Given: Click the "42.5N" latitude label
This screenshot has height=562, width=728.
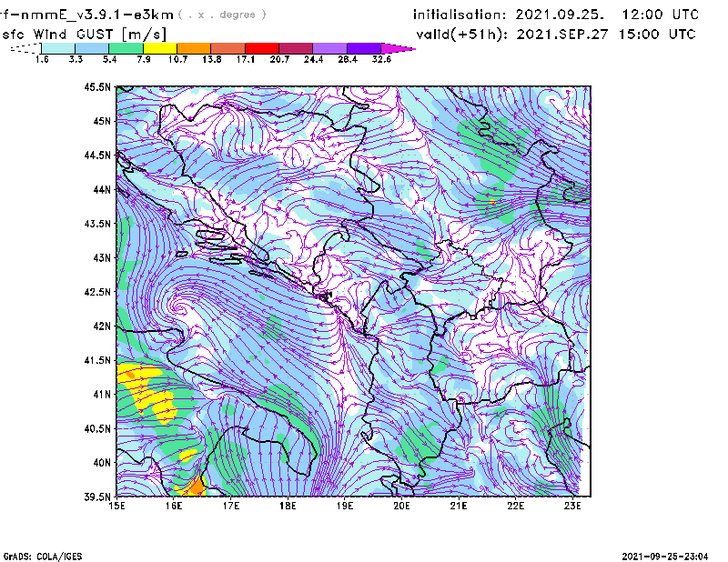Looking at the screenshot, I should (x=97, y=292).
